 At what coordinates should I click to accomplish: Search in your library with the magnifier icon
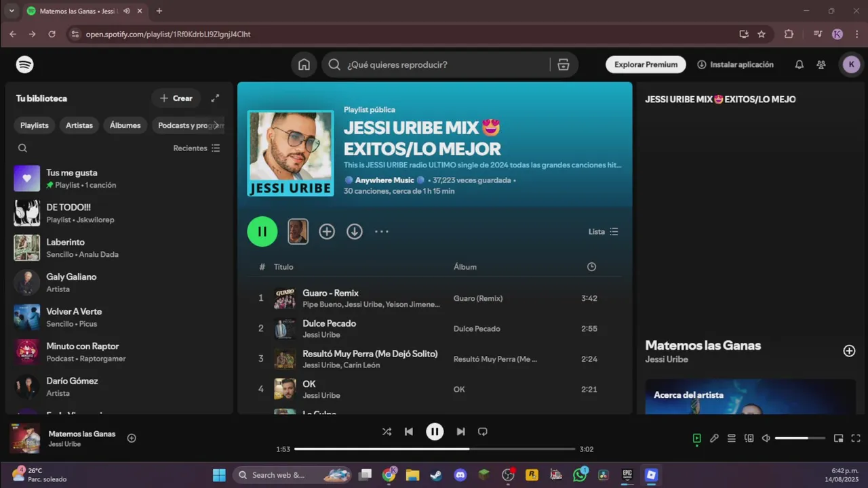pyautogui.click(x=22, y=148)
